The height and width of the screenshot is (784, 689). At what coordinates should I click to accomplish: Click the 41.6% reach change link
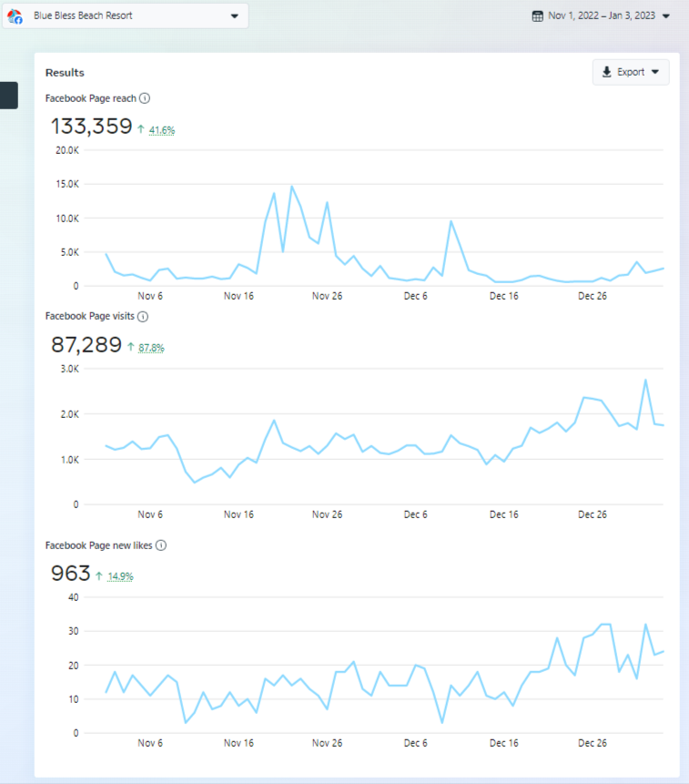tap(162, 130)
